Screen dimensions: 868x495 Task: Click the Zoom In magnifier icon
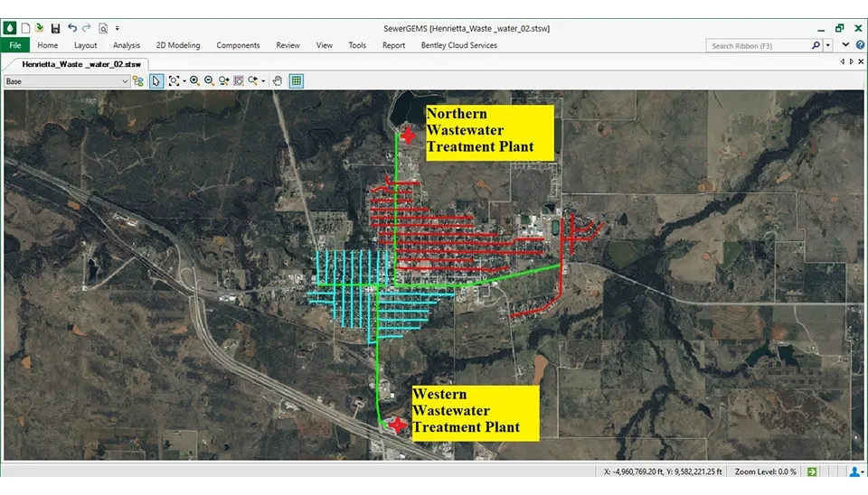pyautogui.click(x=194, y=80)
